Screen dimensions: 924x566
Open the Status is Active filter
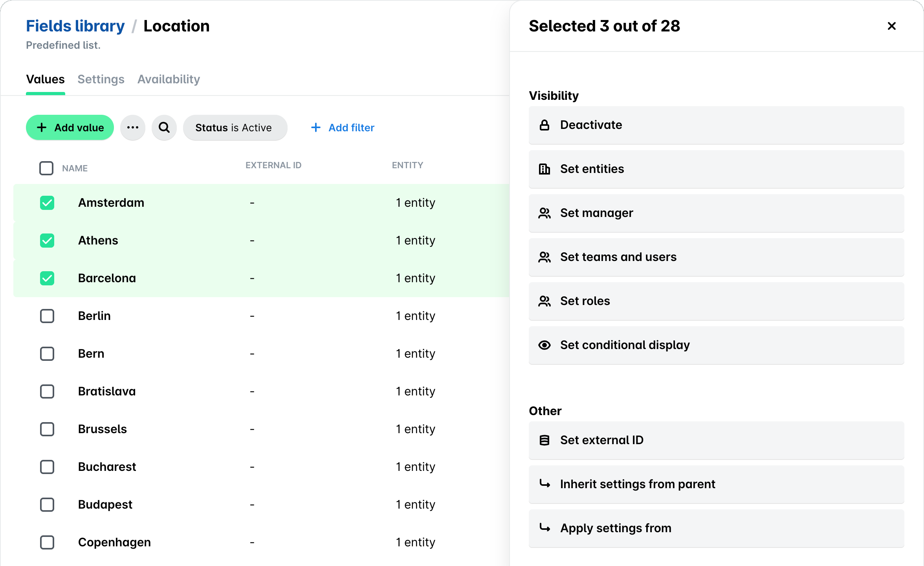(x=235, y=127)
